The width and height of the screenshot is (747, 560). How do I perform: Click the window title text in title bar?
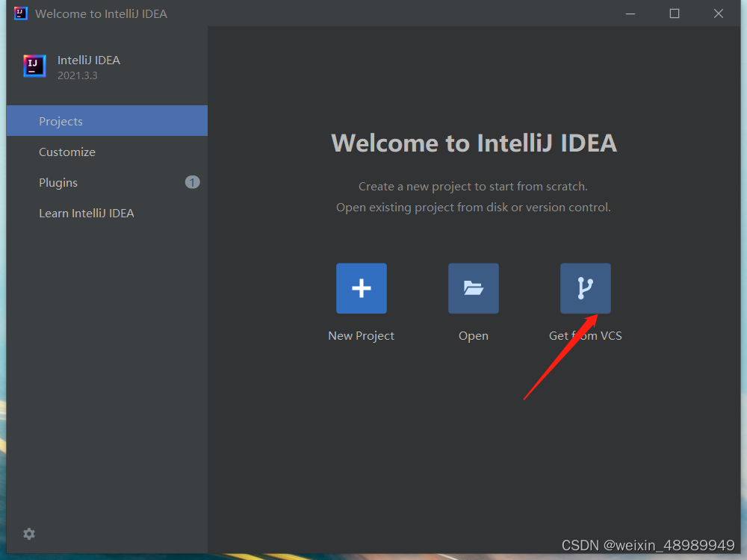point(101,13)
